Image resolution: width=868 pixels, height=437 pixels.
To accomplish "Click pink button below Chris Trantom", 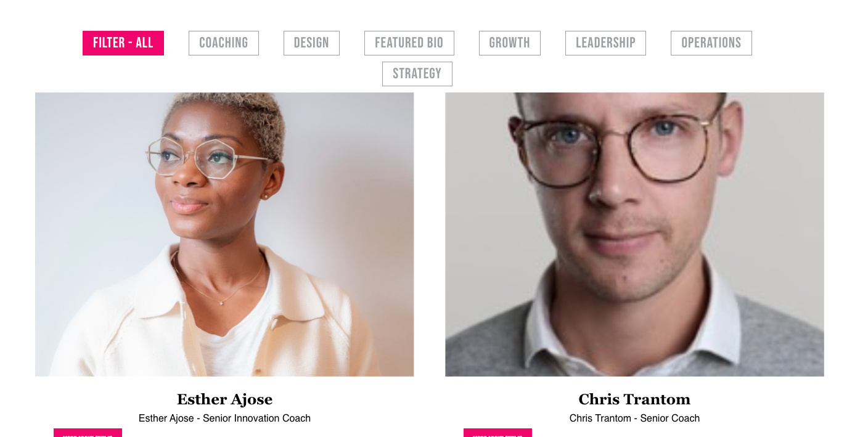I will [497, 433].
